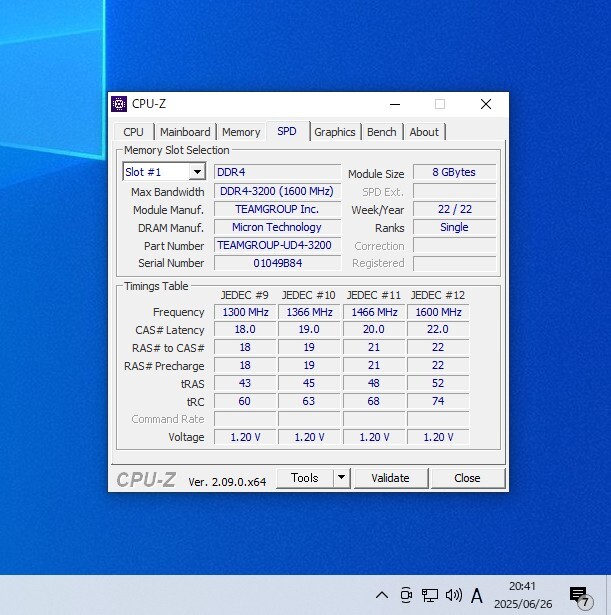
Task: Switch to the Mainboard tab
Action: point(185,132)
